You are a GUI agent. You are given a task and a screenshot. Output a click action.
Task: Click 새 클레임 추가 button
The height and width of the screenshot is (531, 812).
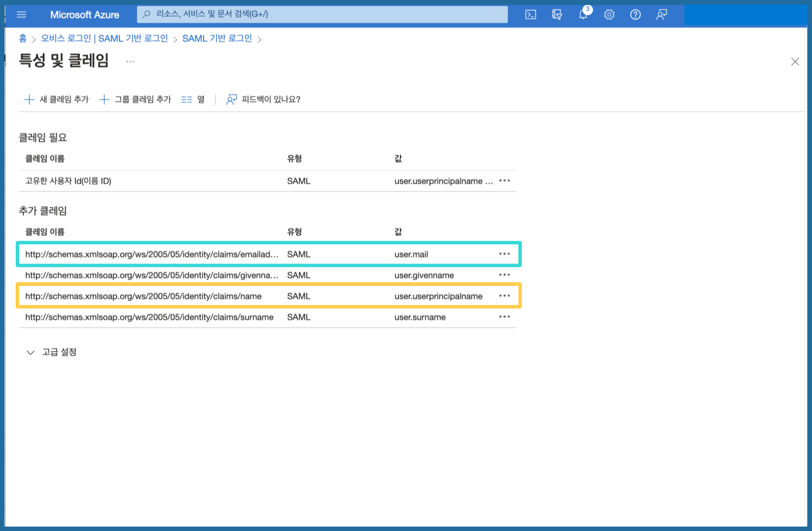[x=57, y=99]
